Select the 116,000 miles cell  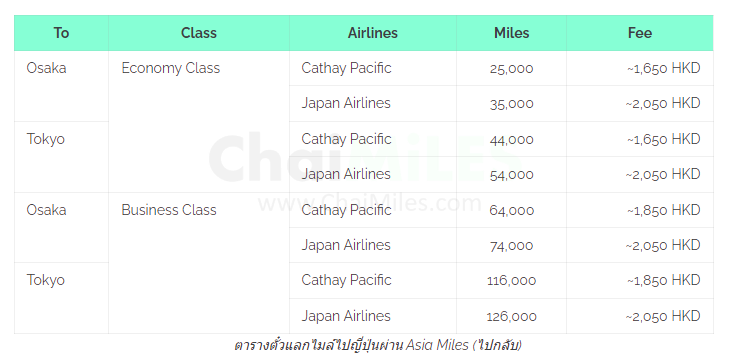click(x=511, y=281)
